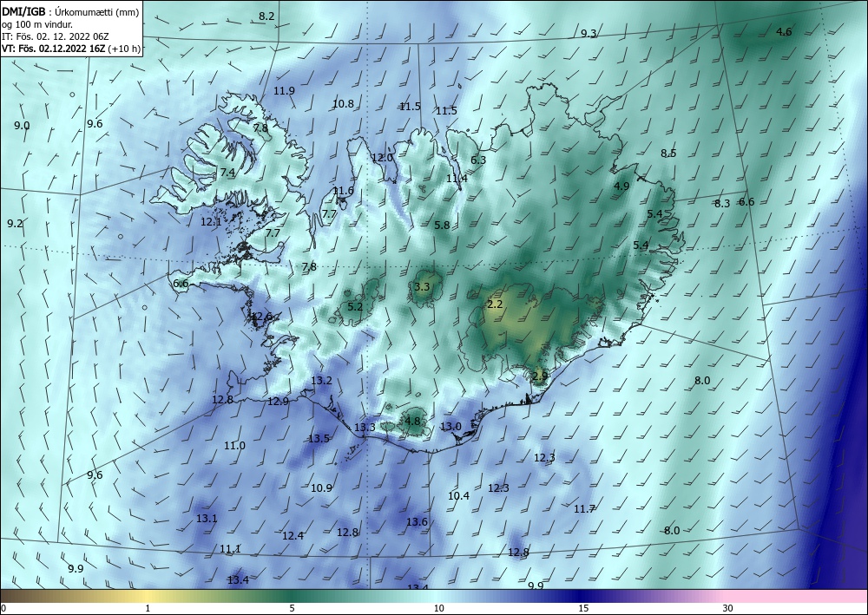Select the 'Úrkomumætti (mm)' heading text

(97, 12)
